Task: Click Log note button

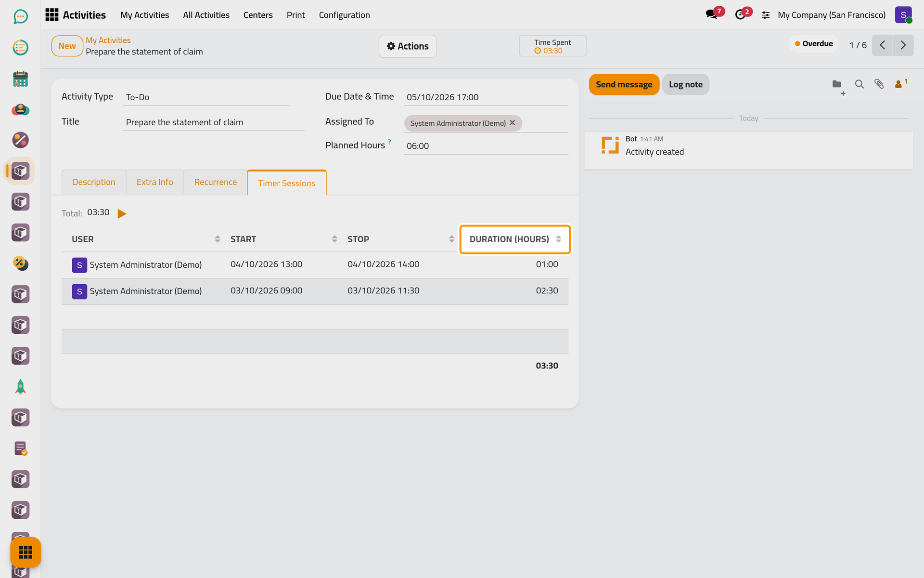Action: point(686,84)
